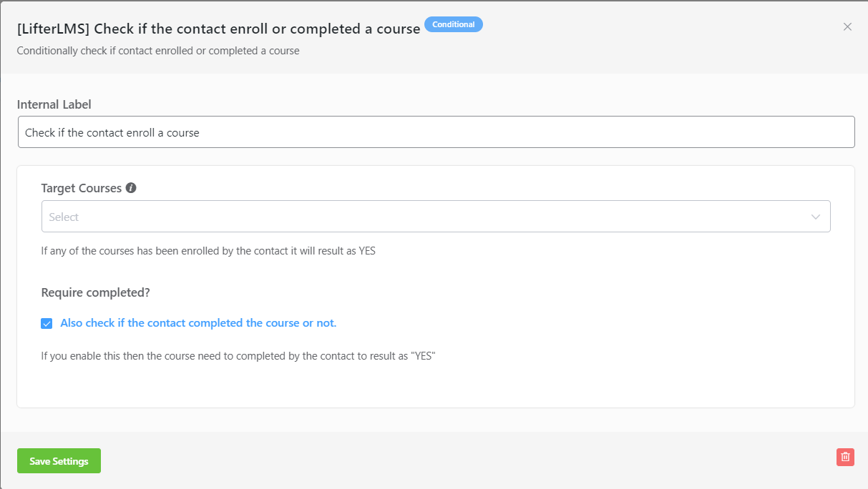The image size is (868, 489).
Task: View the Target Courses tooltip info marker
Action: pos(131,187)
